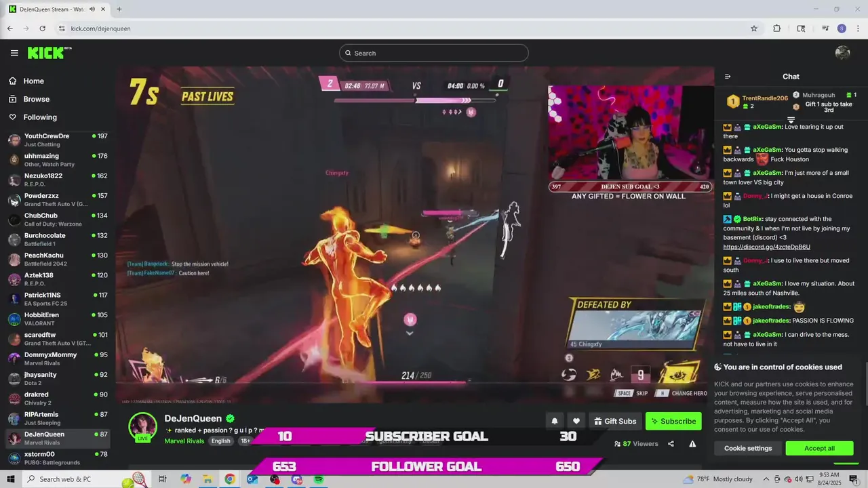
Task: Click Accept all cookies
Action: (819, 448)
